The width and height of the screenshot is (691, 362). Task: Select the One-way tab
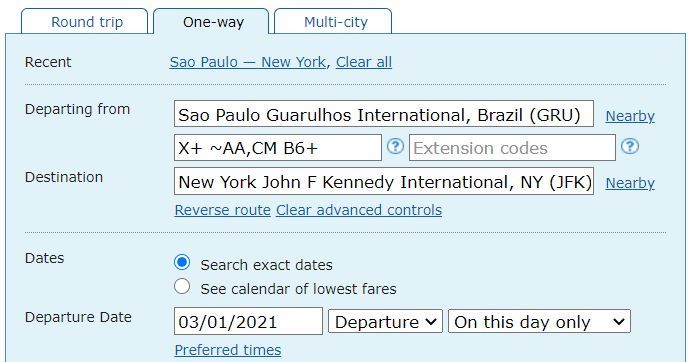tap(211, 22)
